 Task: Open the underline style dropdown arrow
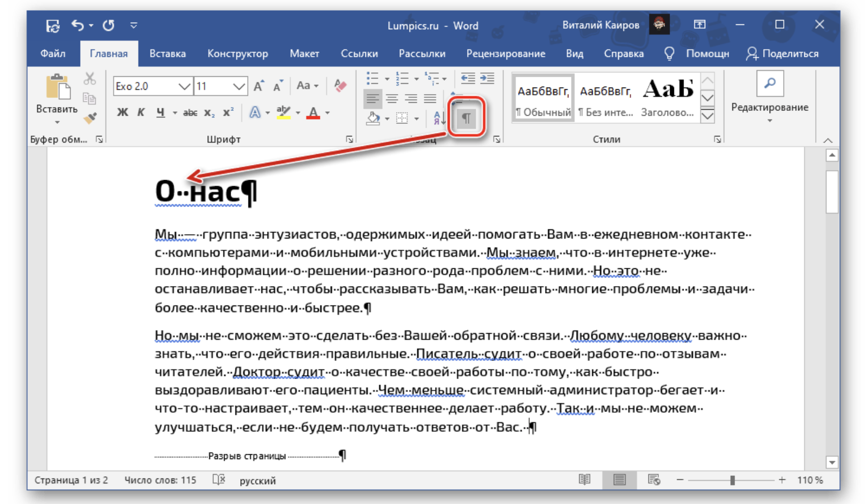tap(174, 113)
